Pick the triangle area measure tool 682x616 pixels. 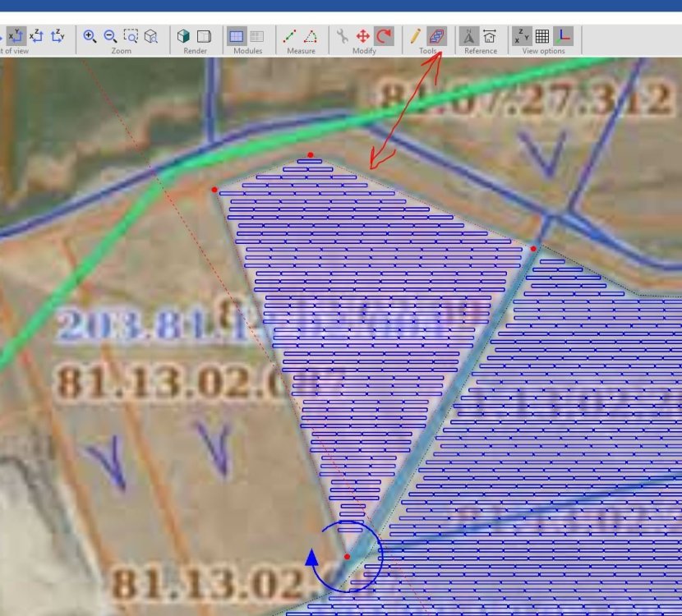311,36
